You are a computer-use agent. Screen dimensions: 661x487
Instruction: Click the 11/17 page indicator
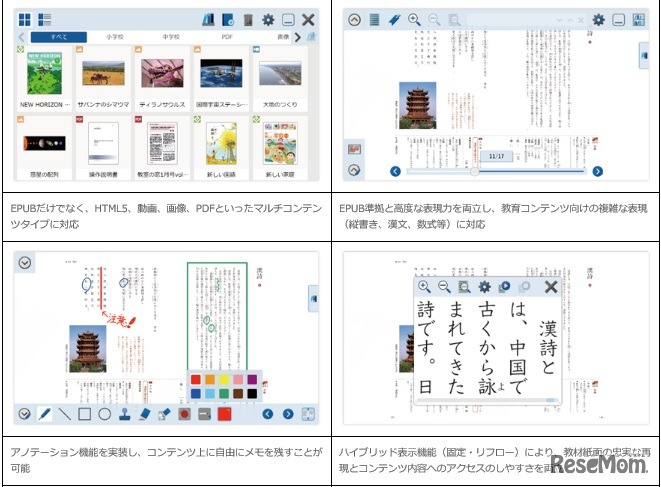497,156
